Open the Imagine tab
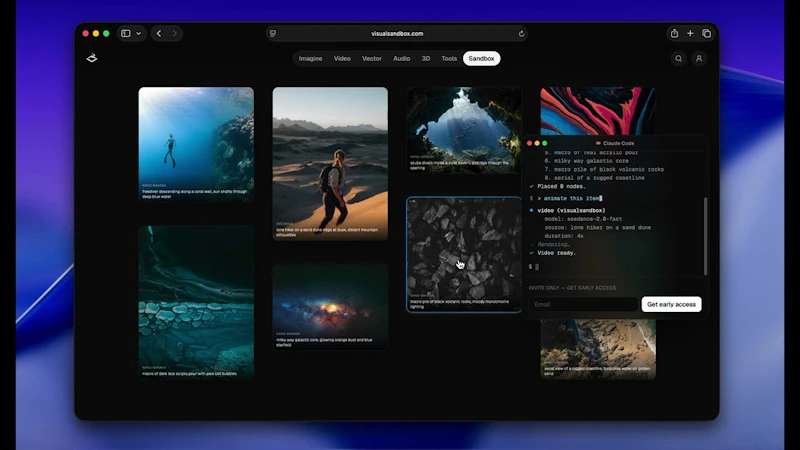Viewport: 800px width, 450px height. pos(310,59)
